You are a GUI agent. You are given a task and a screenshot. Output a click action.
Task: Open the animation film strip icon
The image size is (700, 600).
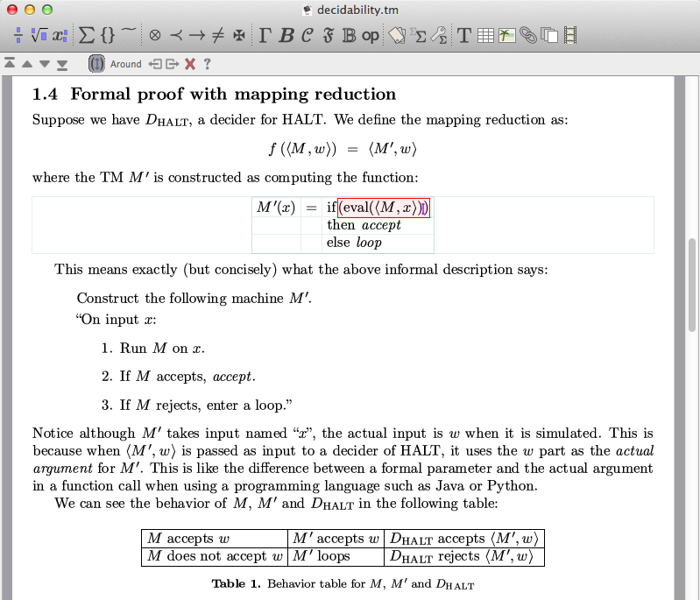(571, 36)
